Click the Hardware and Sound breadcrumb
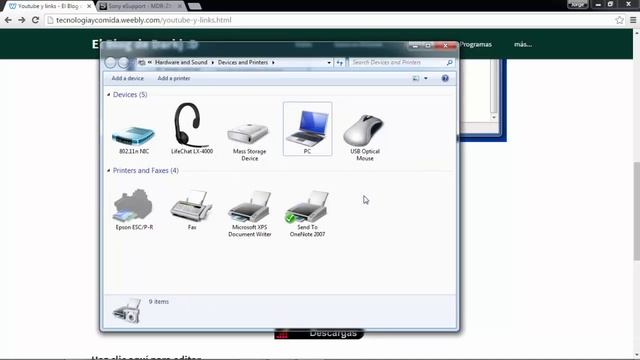 coord(181,62)
